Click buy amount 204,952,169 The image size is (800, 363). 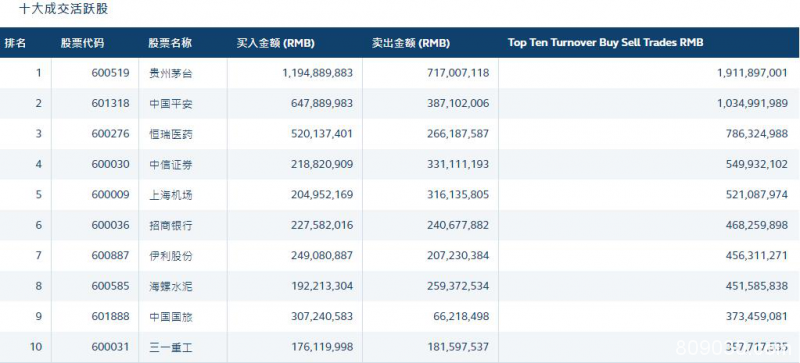[323, 195]
